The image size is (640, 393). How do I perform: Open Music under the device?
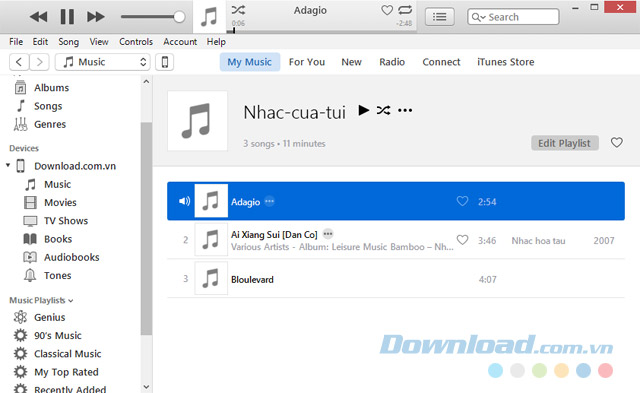tap(57, 184)
